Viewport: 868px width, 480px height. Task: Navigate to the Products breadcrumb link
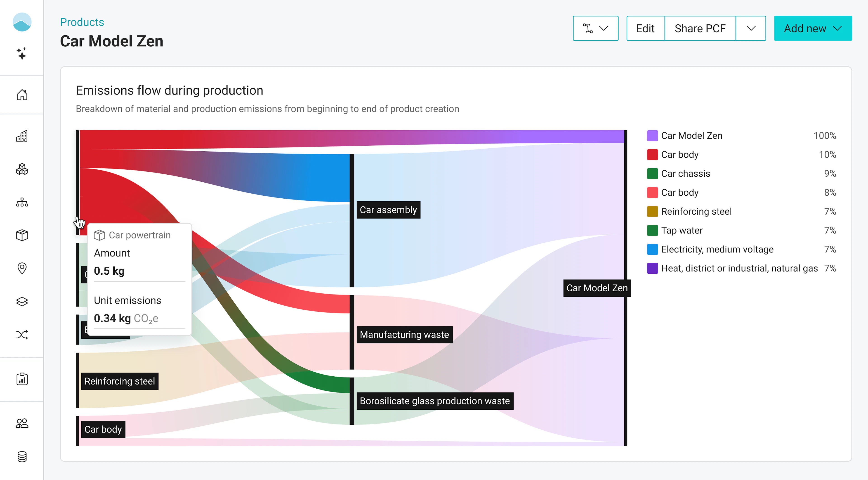coord(82,22)
